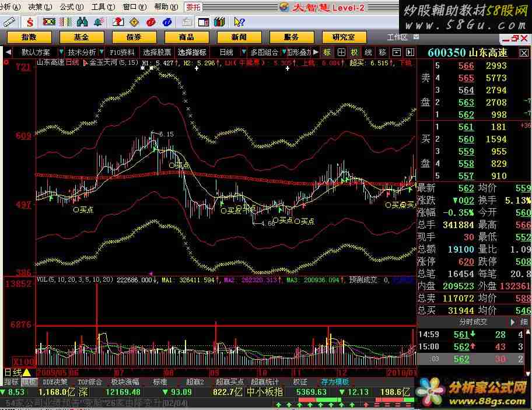
Task: Click the vertical colored bars icon
Action: pos(65,22)
